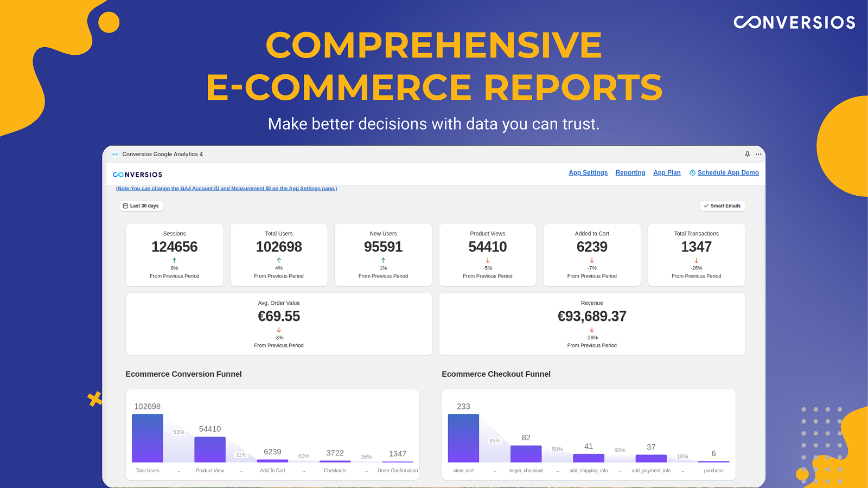This screenshot has width=868, height=488.
Task: Click the Schedule App Demo link
Action: [x=728, y=173]
